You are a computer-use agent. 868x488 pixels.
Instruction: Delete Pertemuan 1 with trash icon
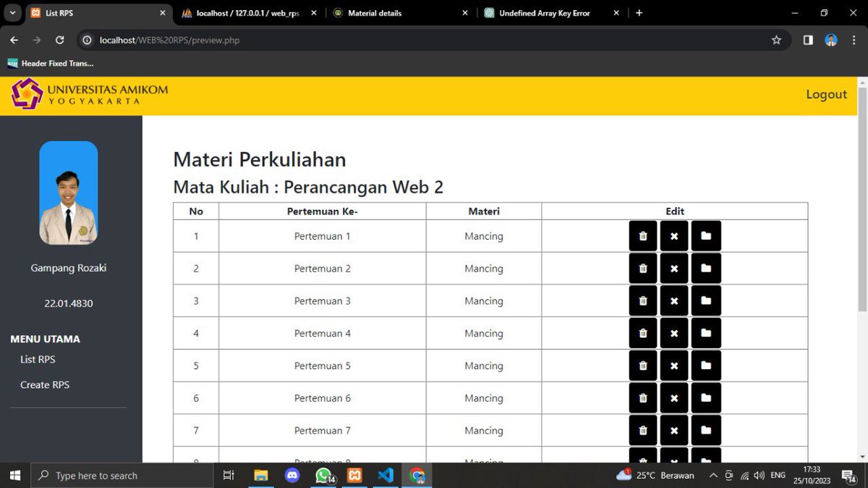coord(643,236)
